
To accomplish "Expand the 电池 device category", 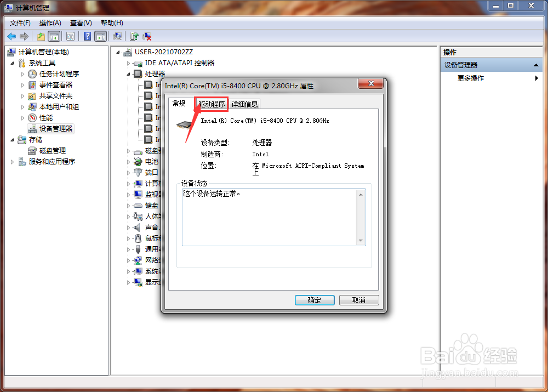I will point(128,162).
